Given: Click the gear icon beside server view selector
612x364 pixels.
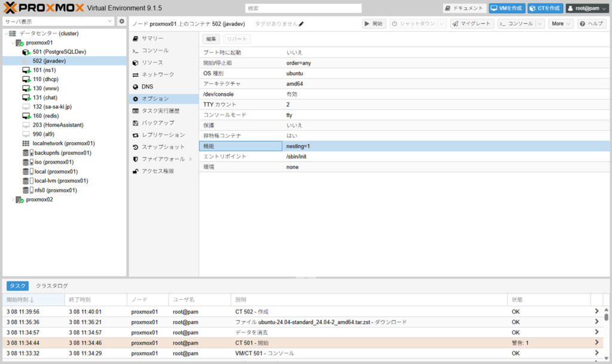Looking at the screenshot, I should pos(122,22).
